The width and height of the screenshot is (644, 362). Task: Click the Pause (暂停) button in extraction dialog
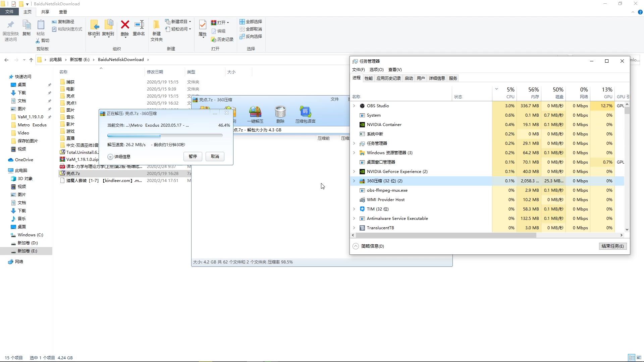click(x=193, y=157)
